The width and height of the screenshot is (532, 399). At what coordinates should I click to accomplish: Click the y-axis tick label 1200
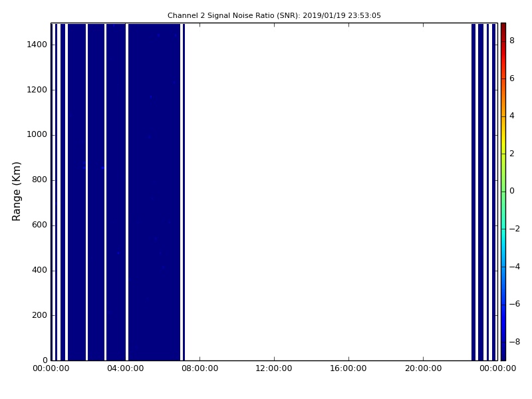37,90
